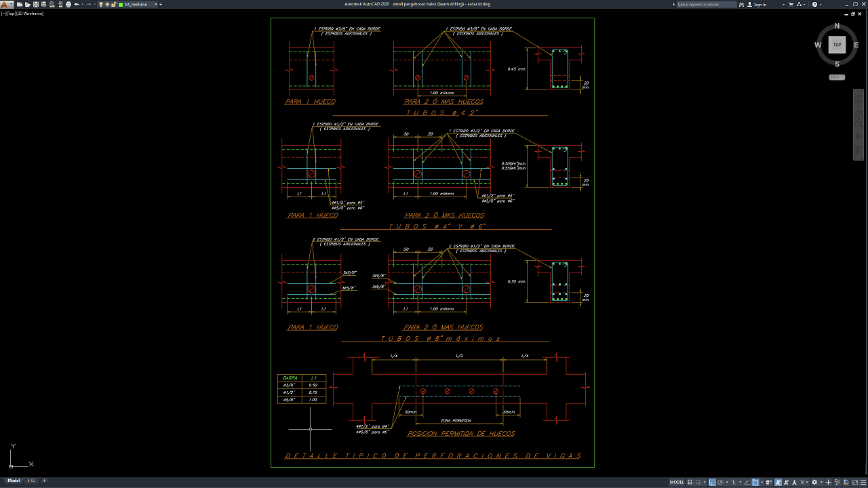
Task: Click the Undo arrow icon
Action: [76, 5]
